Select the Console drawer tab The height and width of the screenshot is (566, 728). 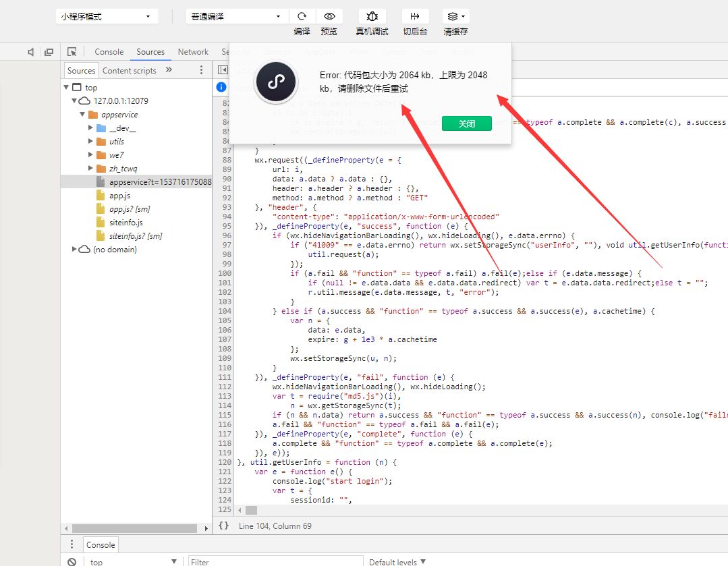101,544
